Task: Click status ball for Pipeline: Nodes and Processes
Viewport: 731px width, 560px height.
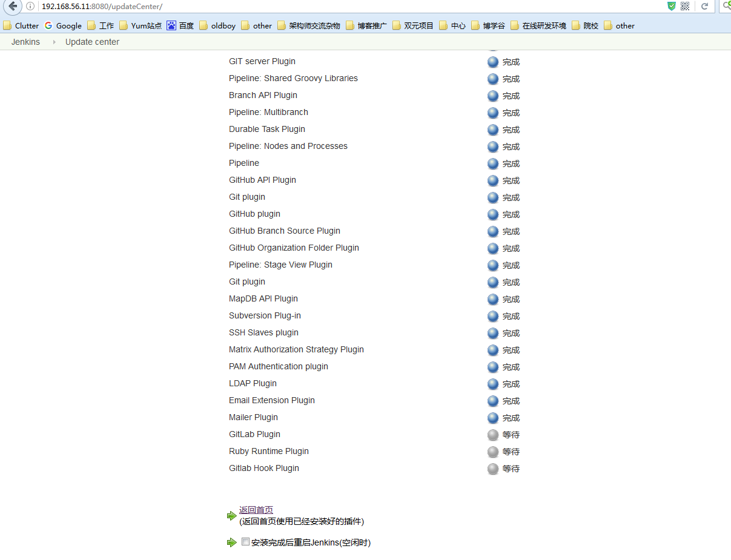Action: pyautogui.click(x=493, y=147)
